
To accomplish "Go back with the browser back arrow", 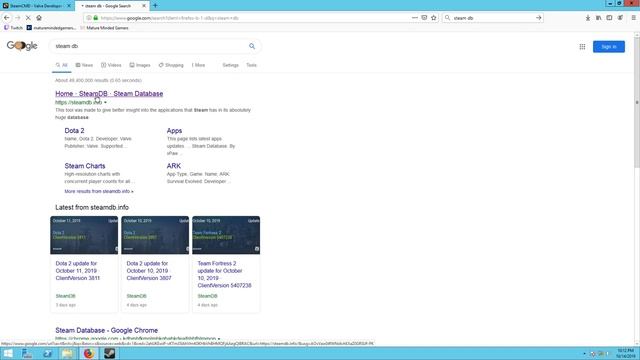I will 7,18.
